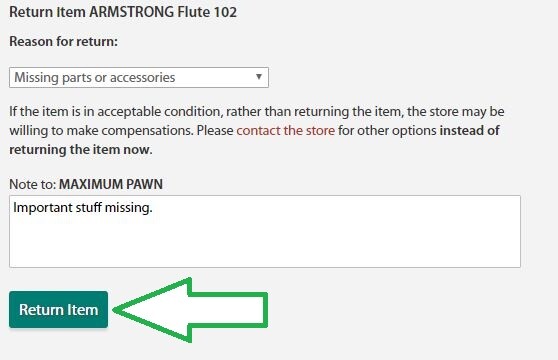This screenshot has width=558, height=360.
Task: Click the 'willing to make compensations' text
Action: 101,131
